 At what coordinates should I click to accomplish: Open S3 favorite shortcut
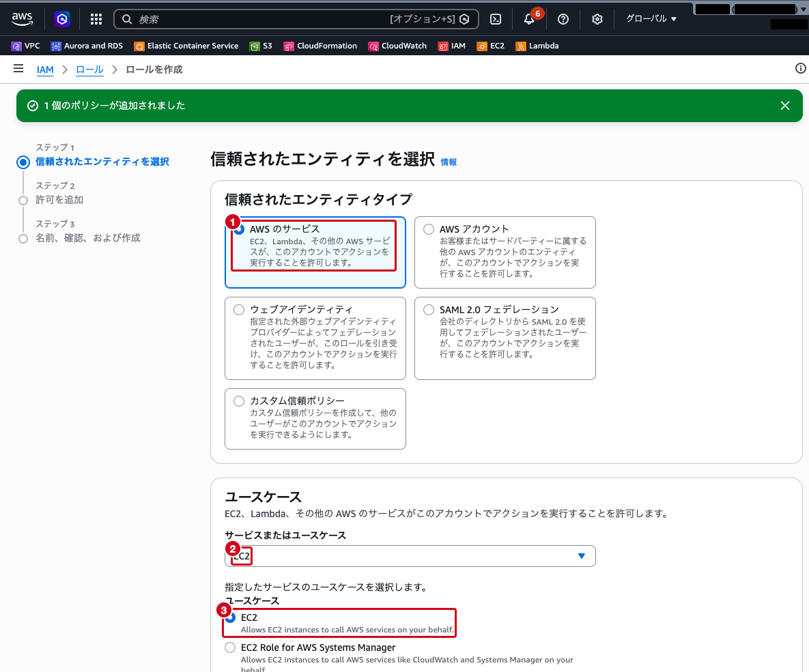tap(261, 46)
